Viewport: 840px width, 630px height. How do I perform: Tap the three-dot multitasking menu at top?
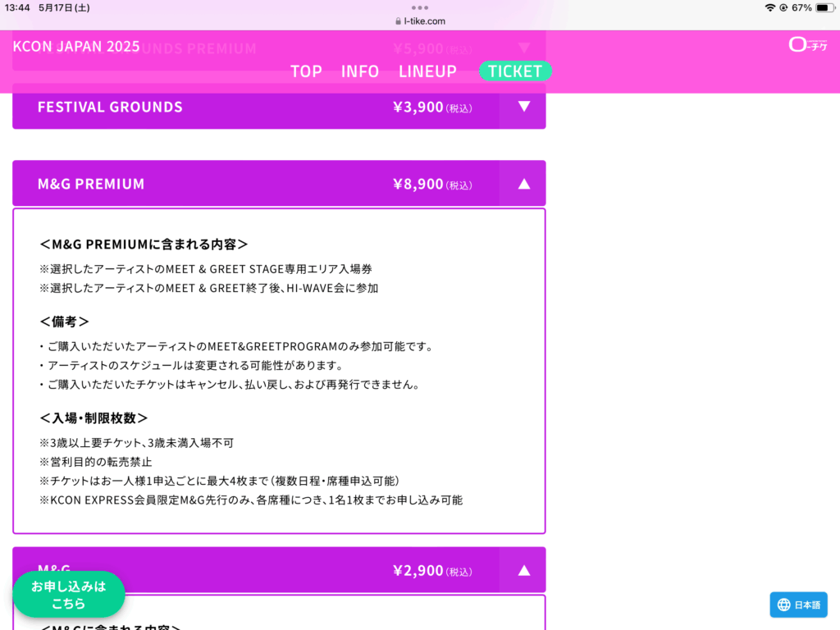(420, 7)
